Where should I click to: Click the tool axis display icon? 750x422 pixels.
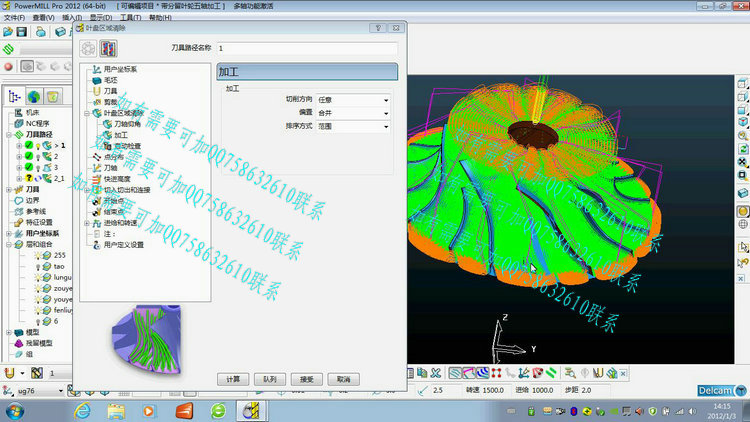click(x=524, y=373)
